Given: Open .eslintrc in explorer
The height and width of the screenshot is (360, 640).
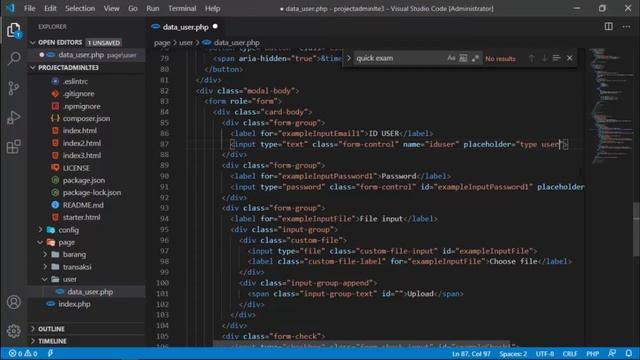Looking at the screenshot, I should point(75,81).
